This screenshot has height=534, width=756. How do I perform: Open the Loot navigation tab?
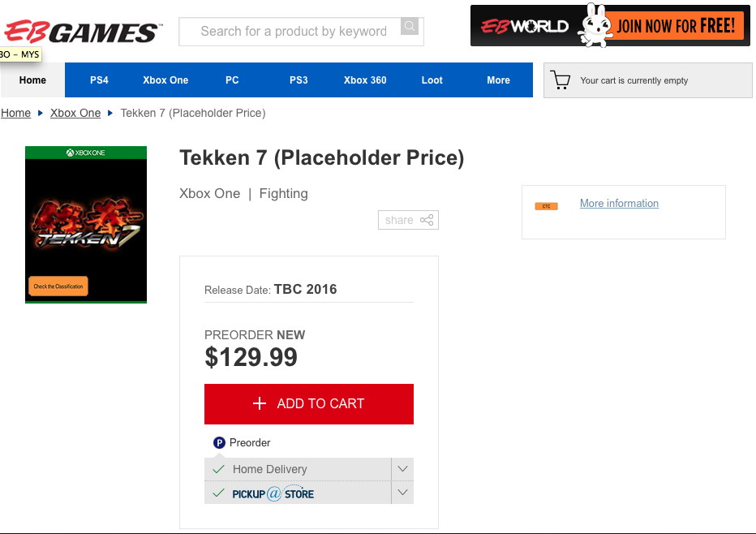click(x=432, y=80)
